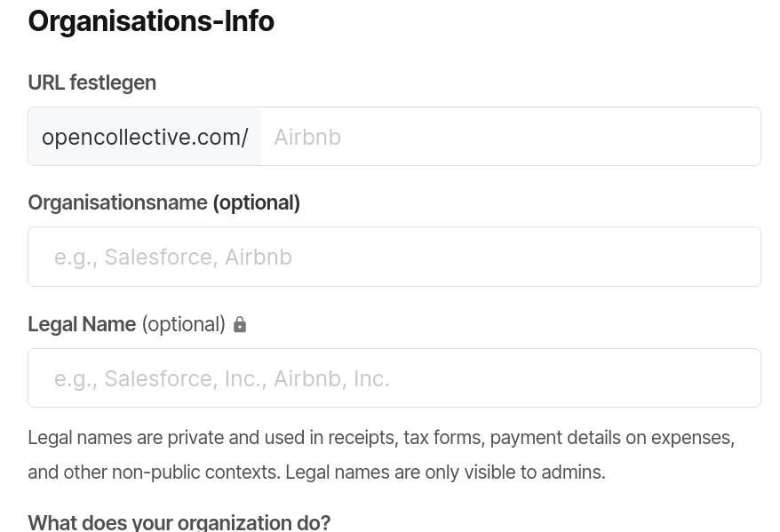The image size is (780, 532).
Task: Click the word 'receipts' in the description
Action: pos(361,438)
